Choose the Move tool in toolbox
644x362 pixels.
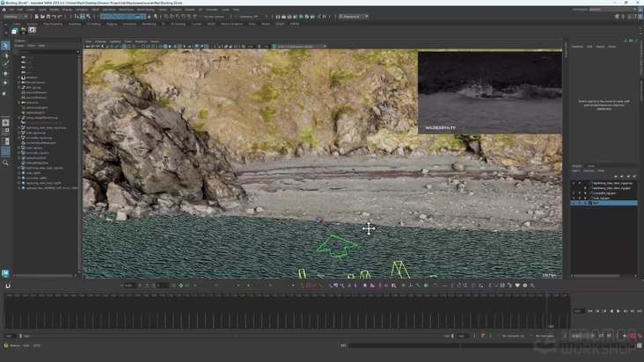point(5,74)
